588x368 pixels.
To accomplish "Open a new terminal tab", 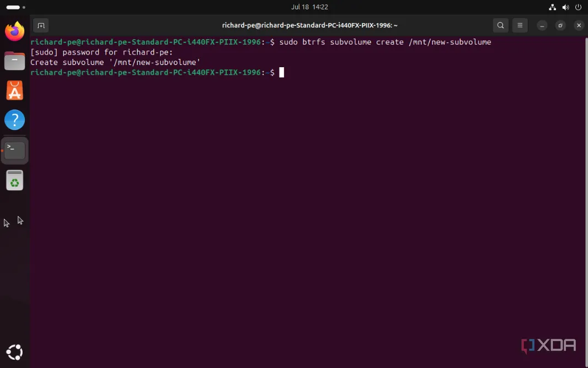I will click(x=41, y=25).
